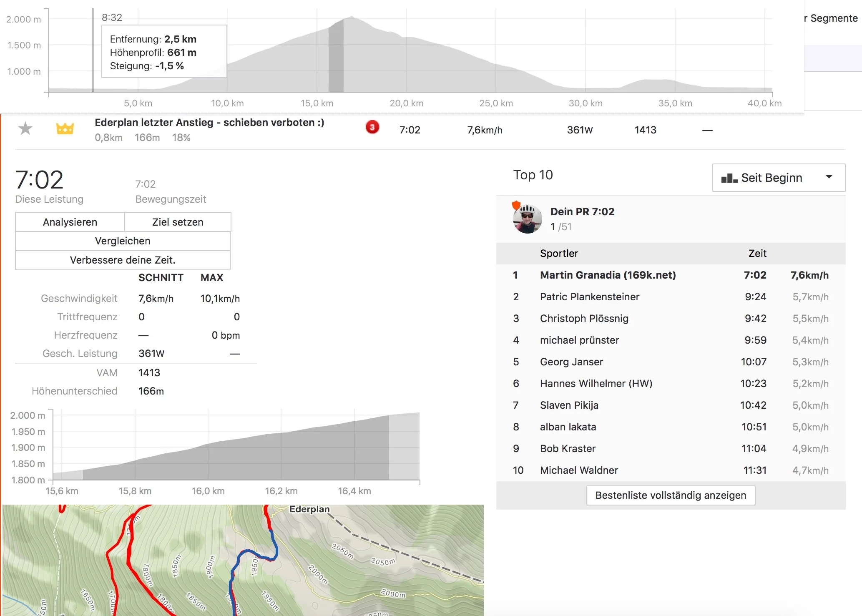Click the gold KOM crown icon
This screenshot has height=616, width=862.
[x=65, y=129]
